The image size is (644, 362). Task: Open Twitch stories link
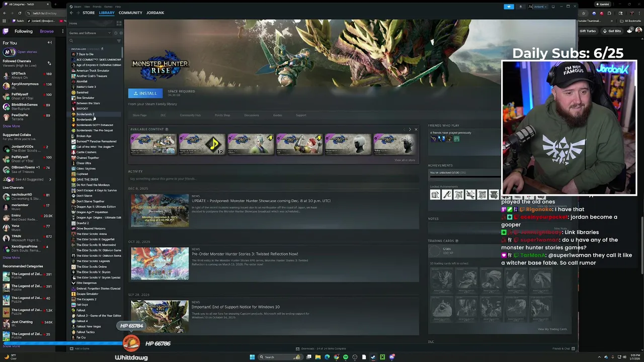point(27,52)
